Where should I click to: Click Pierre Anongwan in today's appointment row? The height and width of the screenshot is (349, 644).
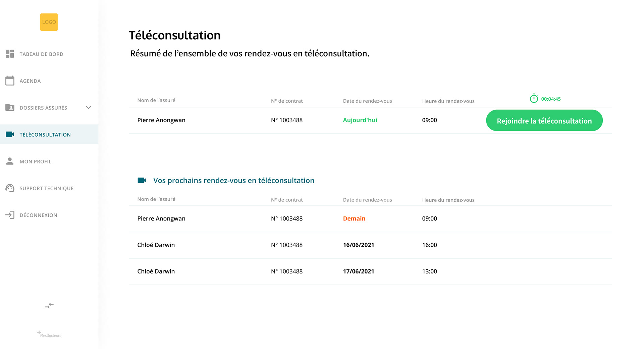tap(161, 120)
